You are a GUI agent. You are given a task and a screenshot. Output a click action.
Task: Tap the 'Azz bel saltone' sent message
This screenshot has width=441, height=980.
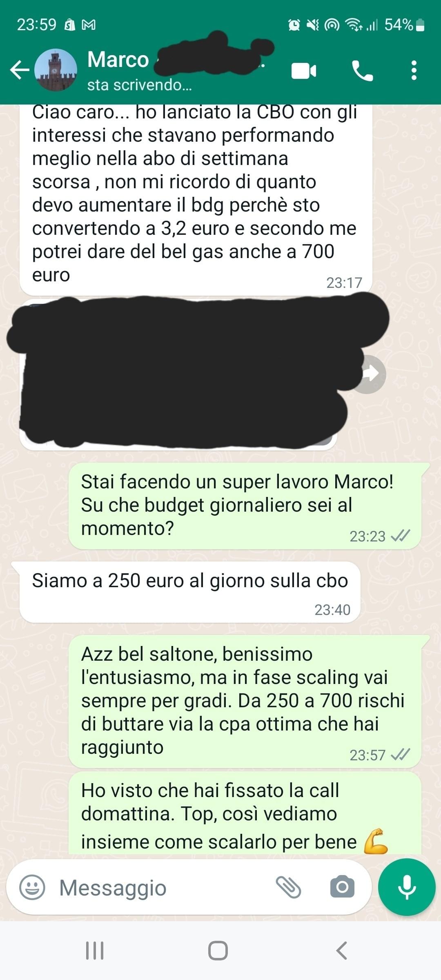pos(245,701)
